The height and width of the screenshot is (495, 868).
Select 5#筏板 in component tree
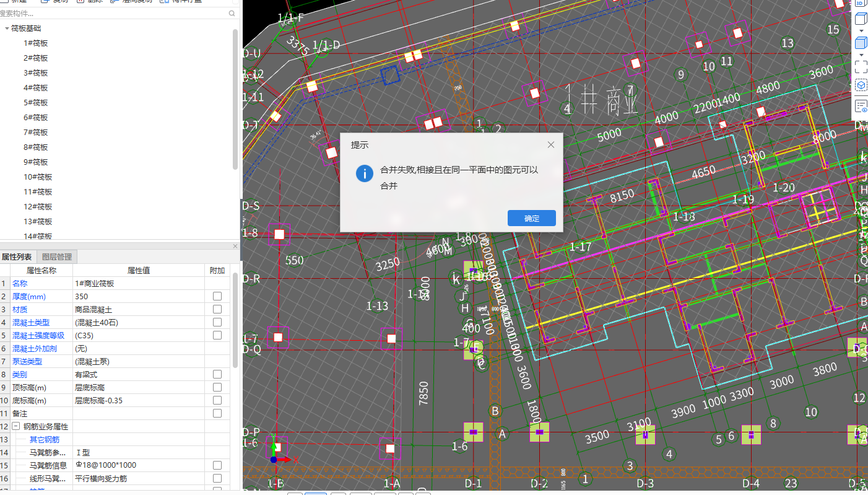coord(36,103)
